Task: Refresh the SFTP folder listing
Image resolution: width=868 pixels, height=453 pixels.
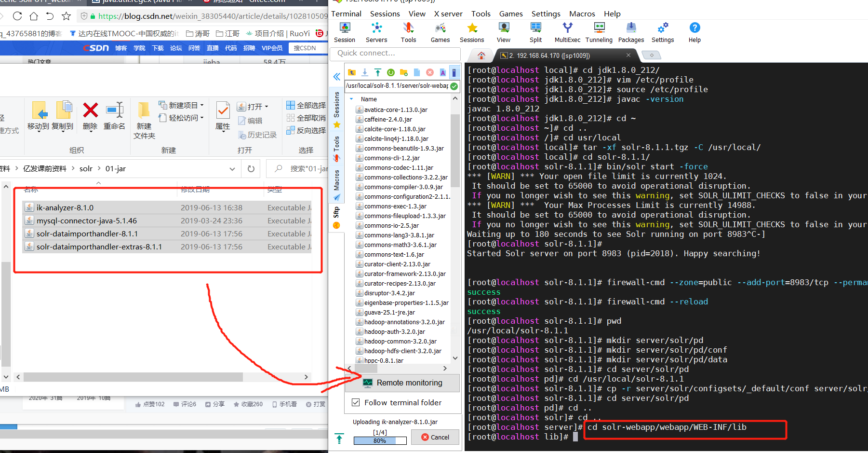Action: pos(391,72)
